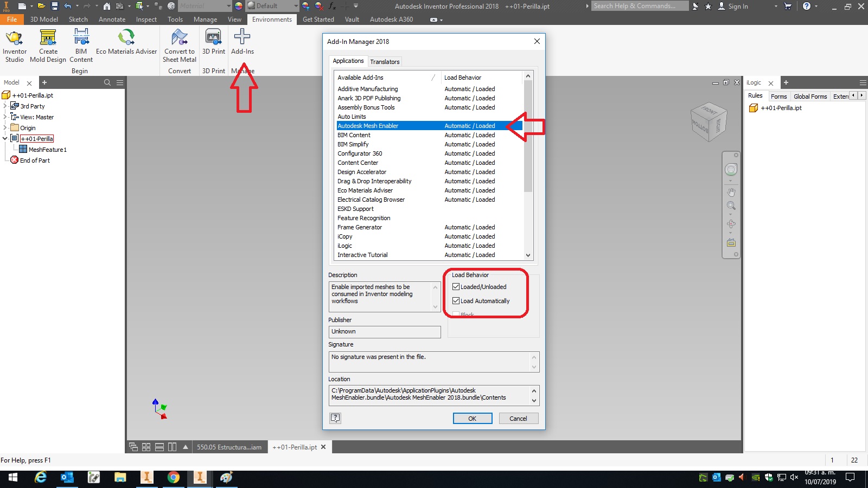Click OK to confirm add-in settings

472,418
